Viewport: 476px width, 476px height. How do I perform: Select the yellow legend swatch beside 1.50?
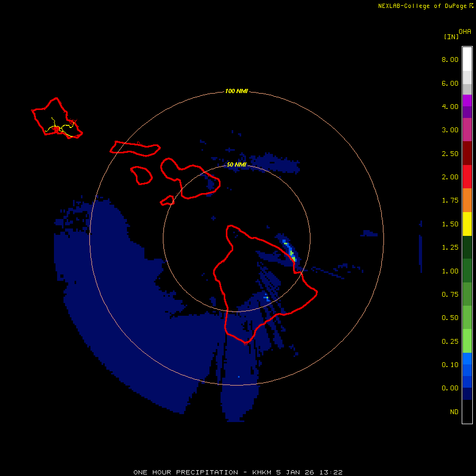coord(467,224)
